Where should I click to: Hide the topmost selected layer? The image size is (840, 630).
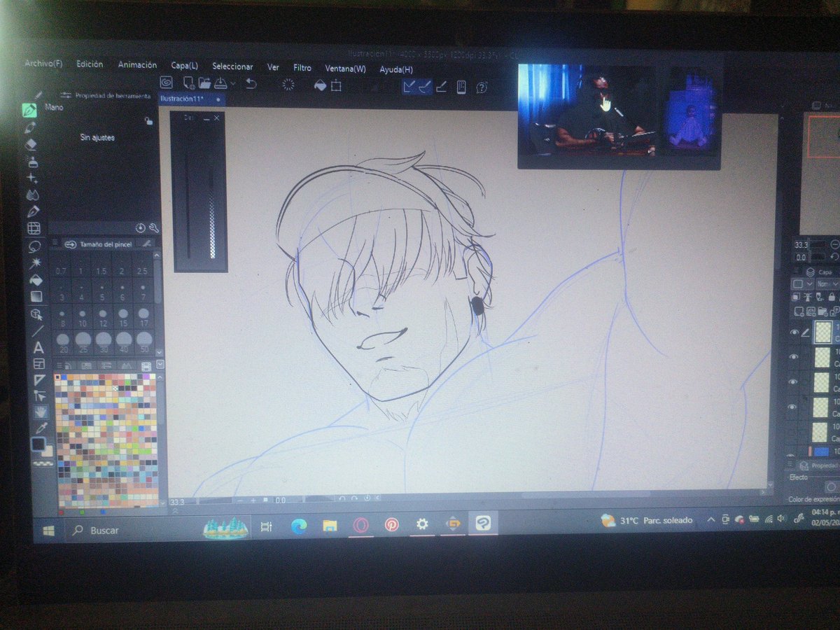click(x=794, y=332)
